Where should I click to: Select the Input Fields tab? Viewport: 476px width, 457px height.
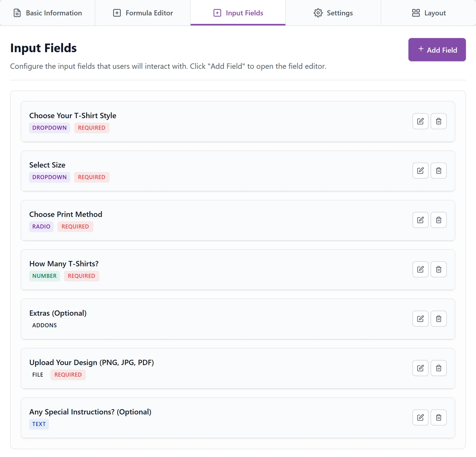click(x=238, y=13)
